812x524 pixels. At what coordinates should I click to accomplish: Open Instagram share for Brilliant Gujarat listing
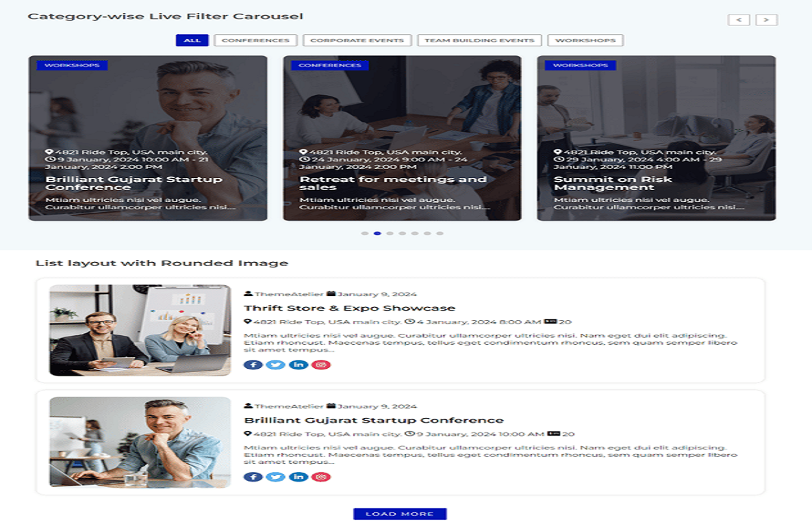(x=321, y=477)
